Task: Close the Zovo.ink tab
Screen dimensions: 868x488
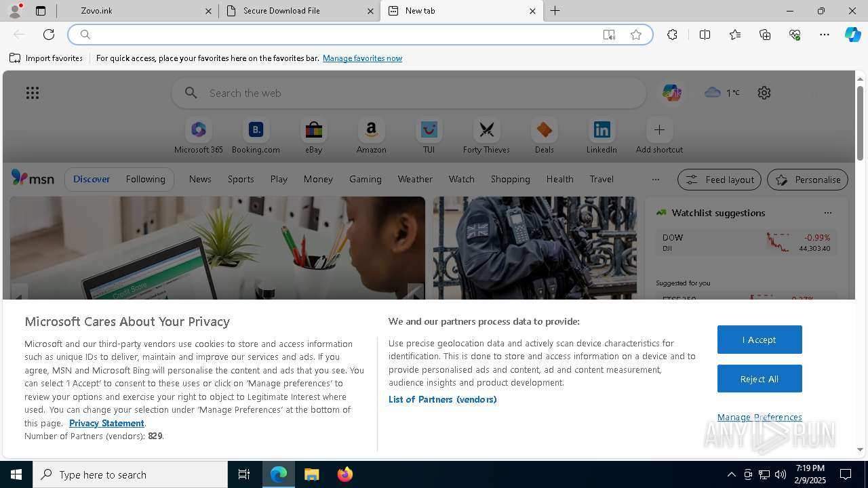Action: tap(208, 11)
